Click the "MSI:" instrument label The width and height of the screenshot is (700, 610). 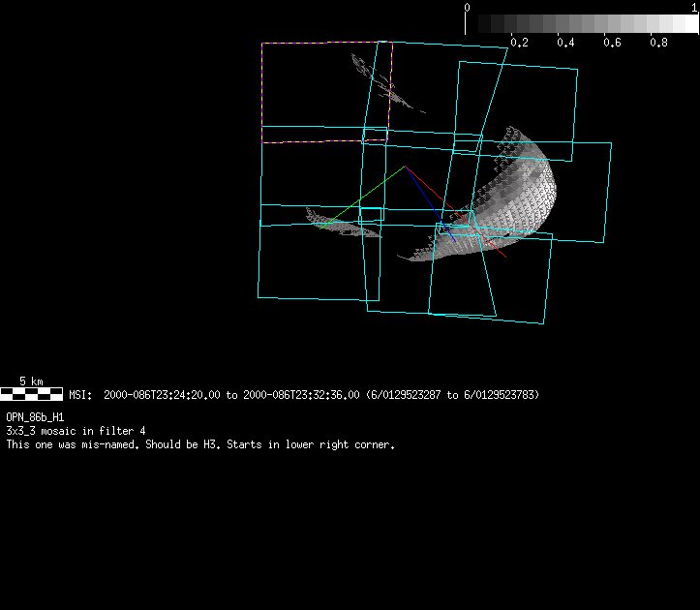(x=80, y=395)
